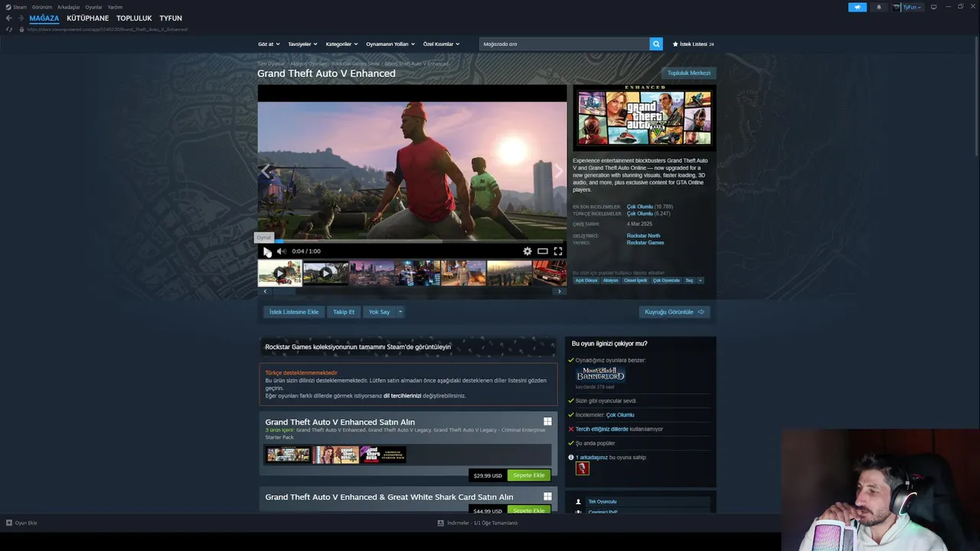Viewport: 980px width, 551px height.
Task: Select the first trailer thumbnail
Action: (x=279, y=273)
